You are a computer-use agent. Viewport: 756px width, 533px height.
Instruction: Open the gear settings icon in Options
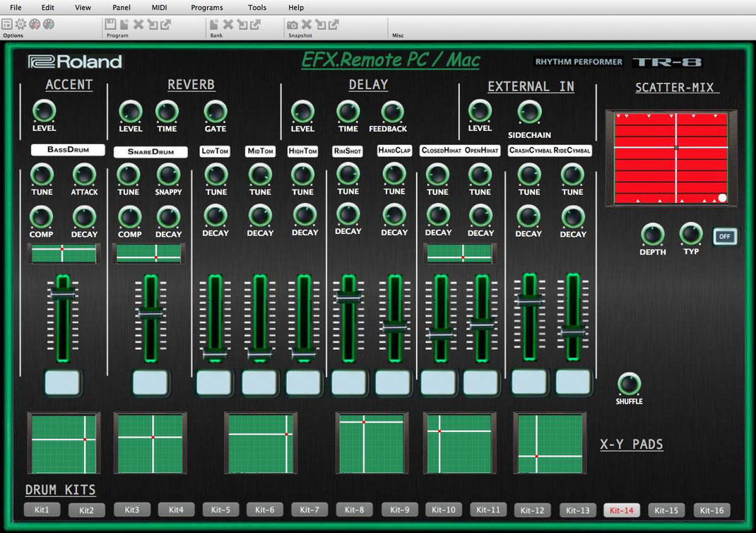(20, 24)
